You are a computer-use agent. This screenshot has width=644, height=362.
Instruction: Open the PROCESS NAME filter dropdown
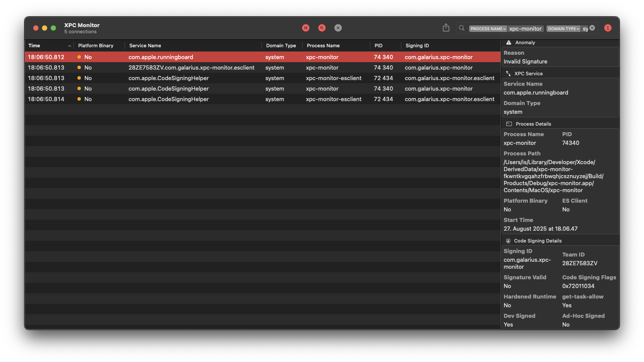488,29
